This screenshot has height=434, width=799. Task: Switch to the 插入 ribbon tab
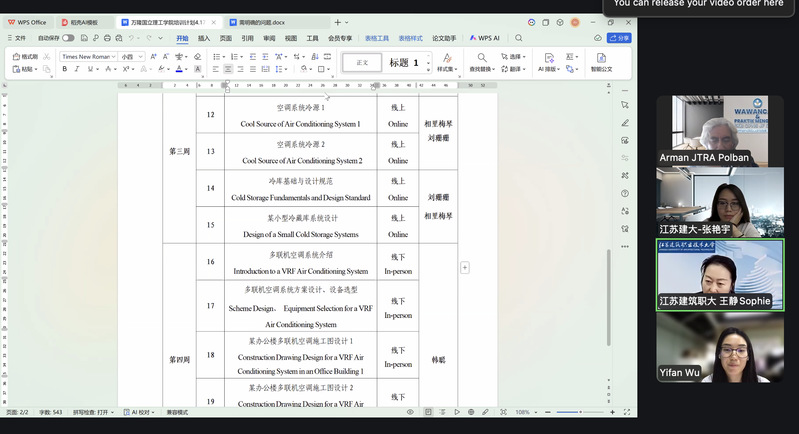click(x=204, y=38)
